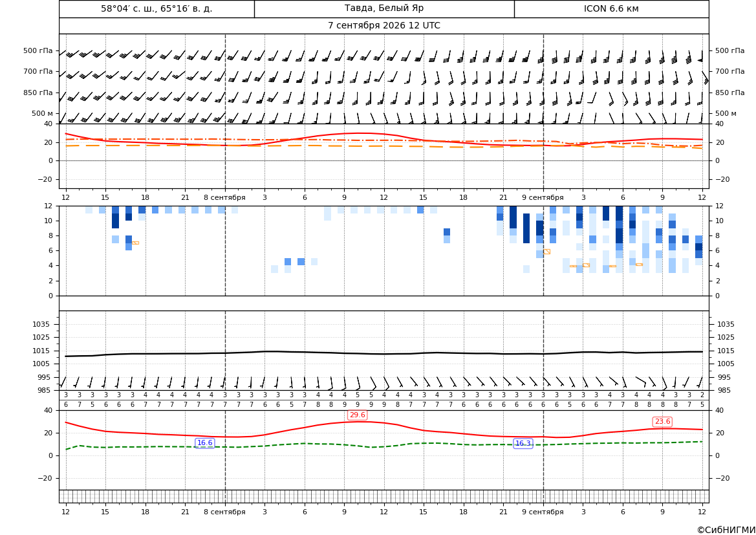Click the filled pennant wind barb at right 500 гПа
The image size is (756, 535).
point(700,57)
